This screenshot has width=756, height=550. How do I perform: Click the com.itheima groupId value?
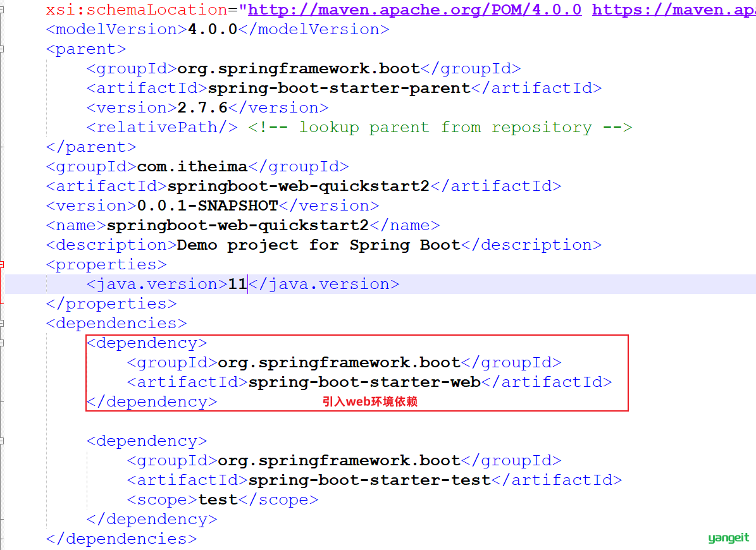click(x=192, y=166)
